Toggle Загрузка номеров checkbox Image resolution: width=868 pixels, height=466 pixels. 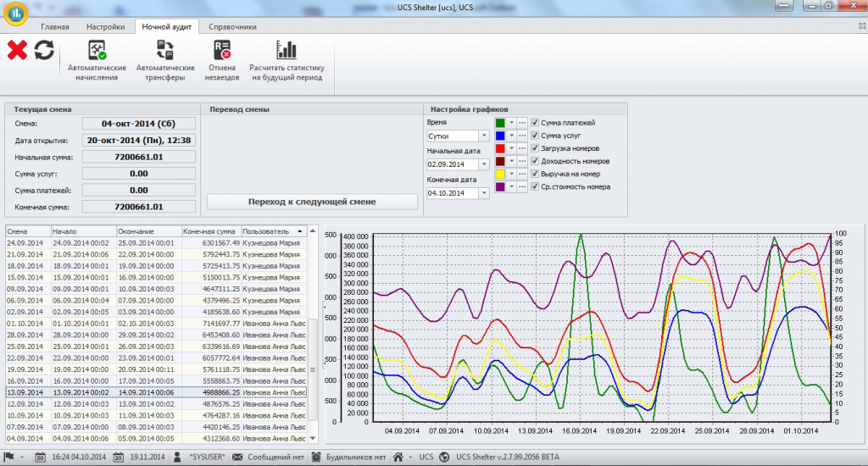point(535,147)
